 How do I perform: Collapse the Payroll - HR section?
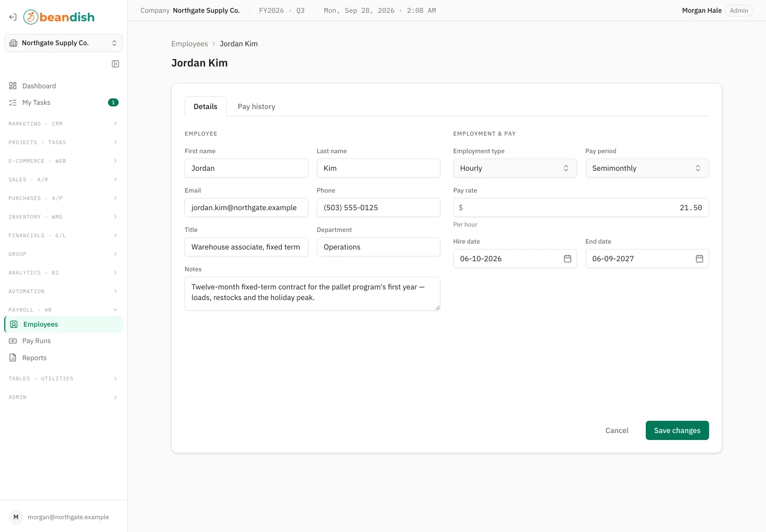(63, 310)
